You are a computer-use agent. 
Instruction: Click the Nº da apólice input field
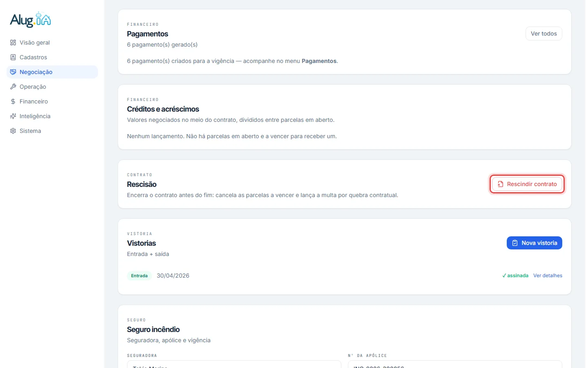(455, 364)
